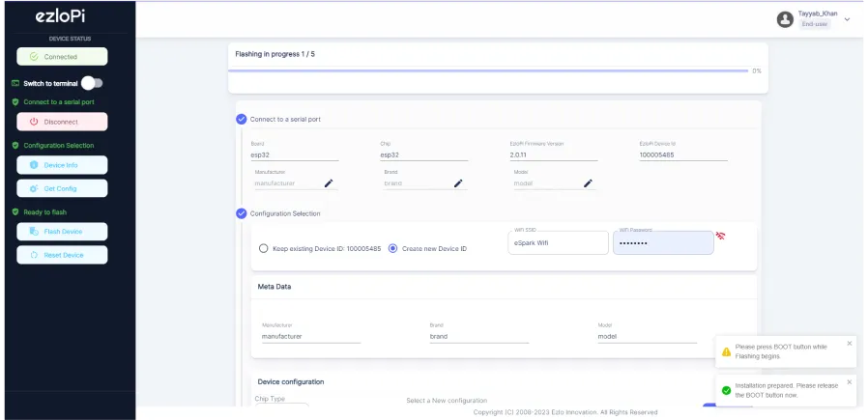Click the shield icon on the Device Info button
This screenshot has height=420, width=868.
tap(34, 165)
